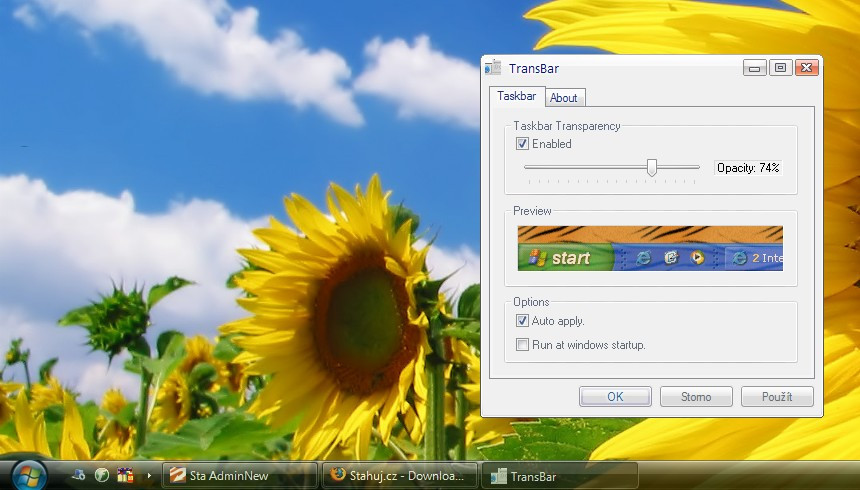Toggle the Auto apply checkbox

[x=522, y=320]
